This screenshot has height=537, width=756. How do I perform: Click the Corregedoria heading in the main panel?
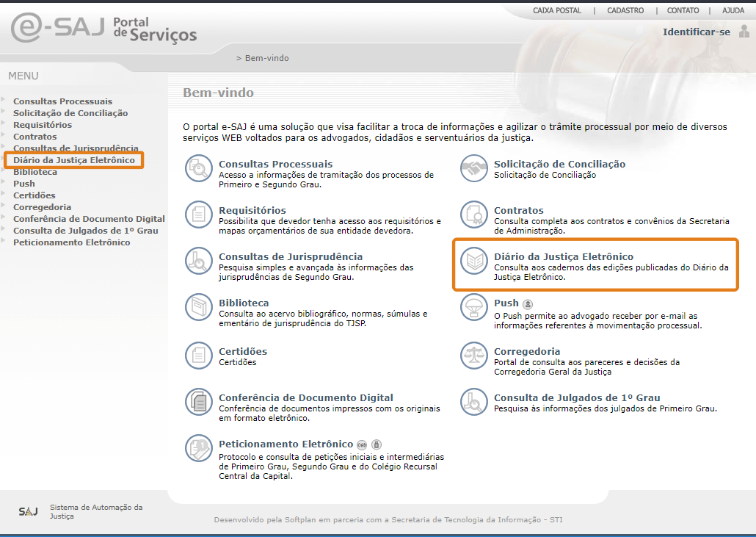(527, 351)
